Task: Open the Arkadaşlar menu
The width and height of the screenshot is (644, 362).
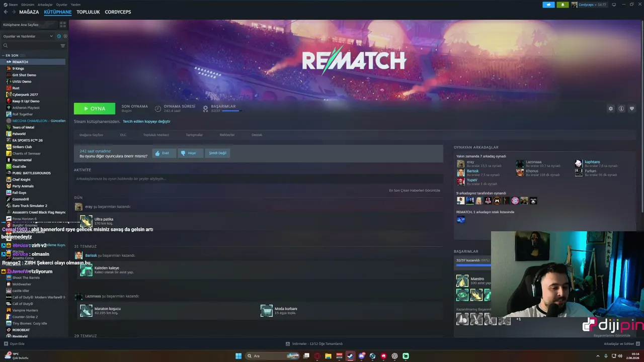Action: (x=45, y=5)
